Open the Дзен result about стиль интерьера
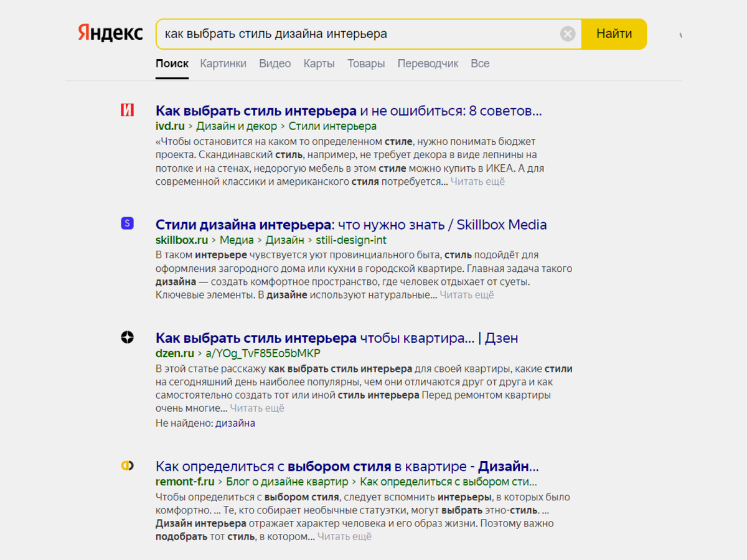Viewport: 747px width, 560px height. pos(337,338)
